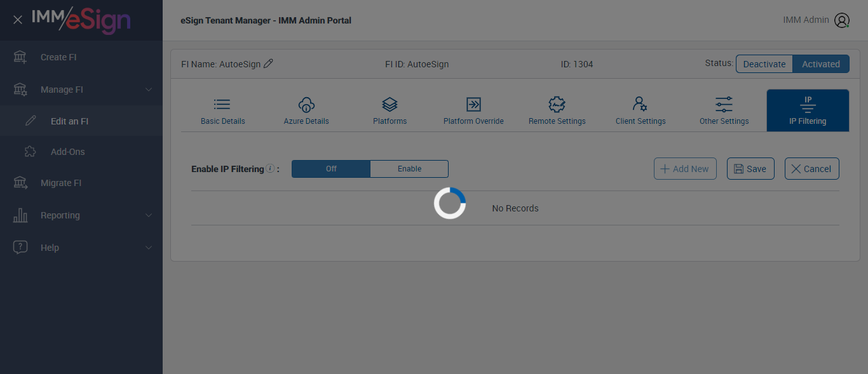Click the ID: 1304 text

click(577, 64)
